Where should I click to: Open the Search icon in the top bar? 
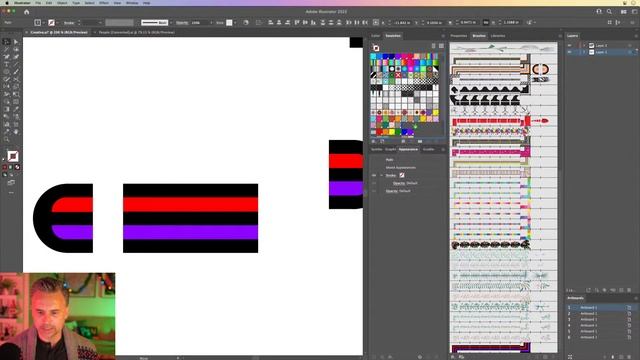point(609,12)
